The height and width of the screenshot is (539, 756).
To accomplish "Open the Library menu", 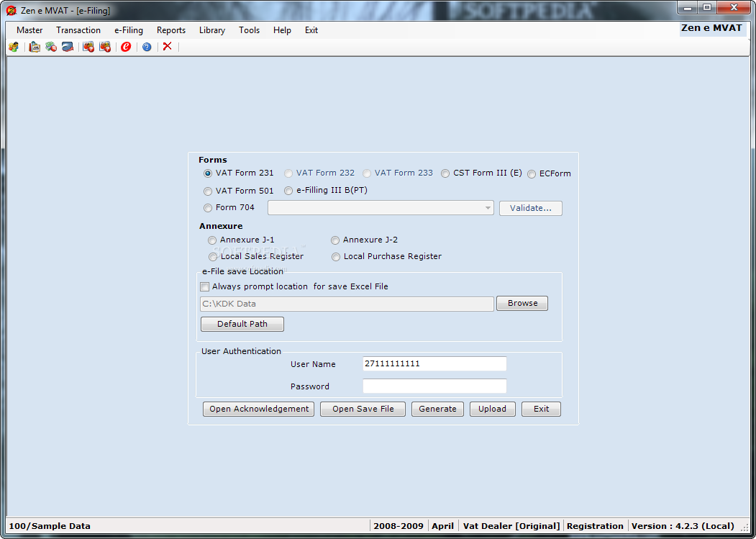I will [x=212, y=30].
